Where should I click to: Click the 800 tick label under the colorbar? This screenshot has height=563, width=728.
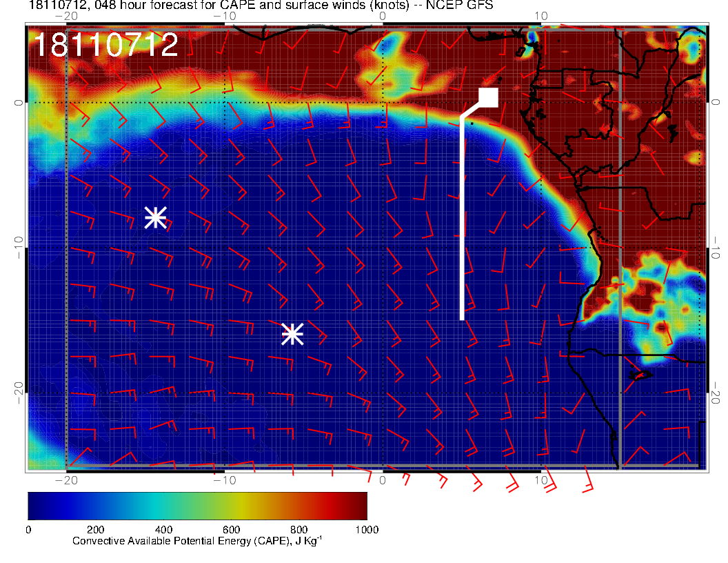coord(299,530)
